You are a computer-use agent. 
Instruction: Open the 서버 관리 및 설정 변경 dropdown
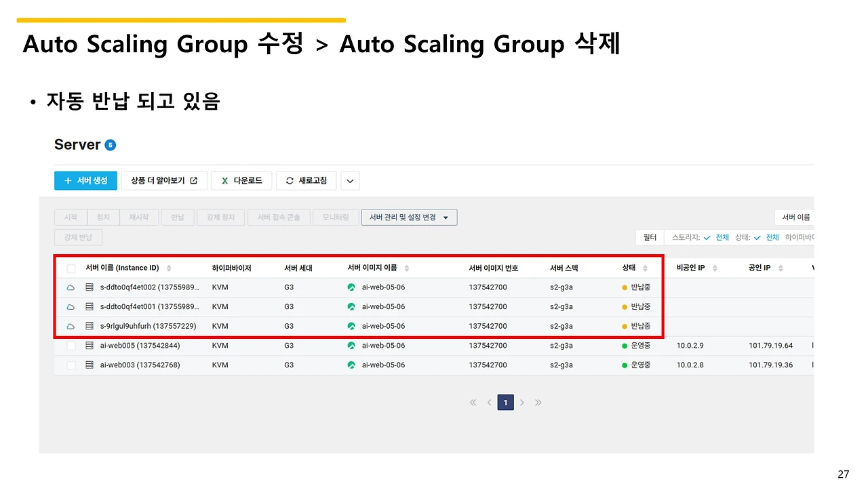click(410, 218)
